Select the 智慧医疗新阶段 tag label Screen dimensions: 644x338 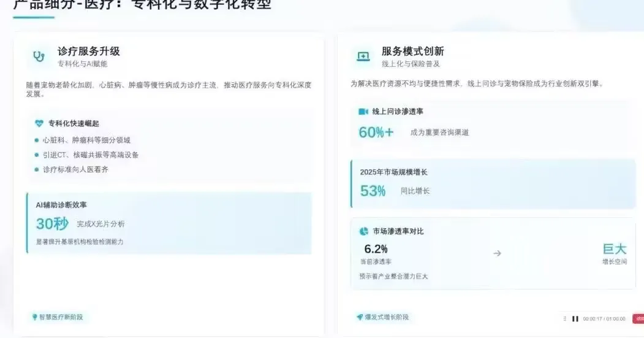[61, 317]
